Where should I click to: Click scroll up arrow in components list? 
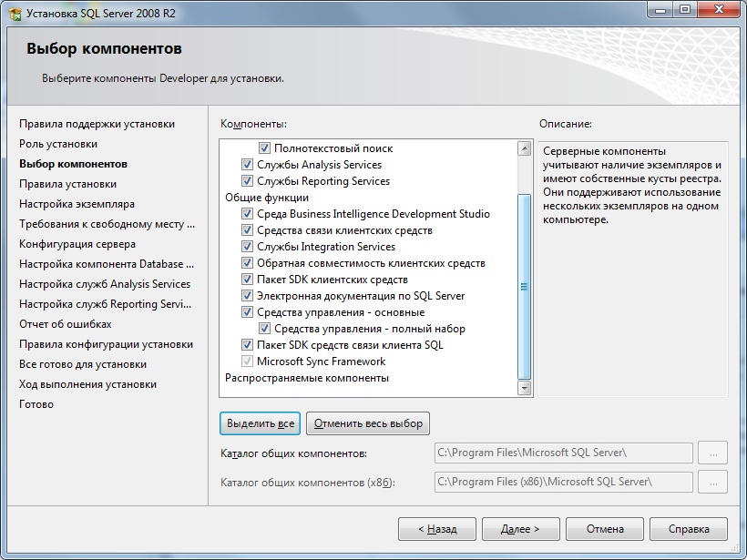coord(524,148)
